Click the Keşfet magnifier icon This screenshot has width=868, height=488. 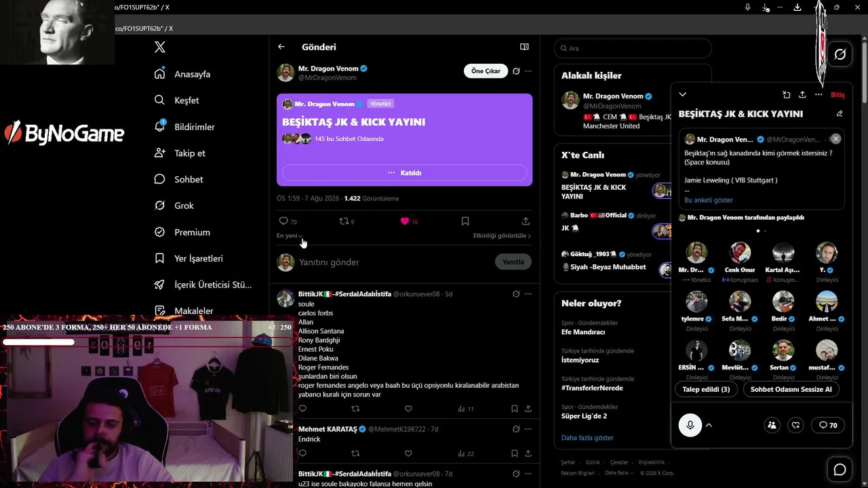pyautogui.click(x=160, y=100)
